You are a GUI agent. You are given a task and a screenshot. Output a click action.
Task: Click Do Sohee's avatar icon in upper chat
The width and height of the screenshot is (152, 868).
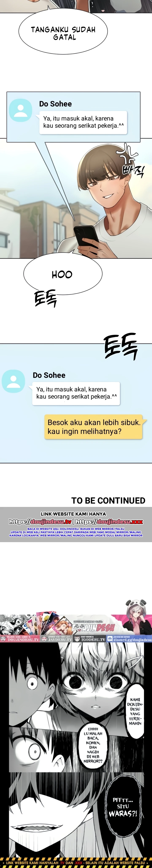point(21,110)
